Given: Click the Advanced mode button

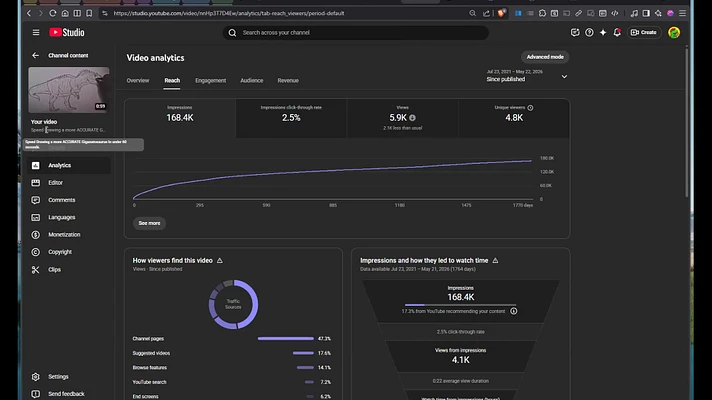Looking at the screenshot, I should pos(545,57).
